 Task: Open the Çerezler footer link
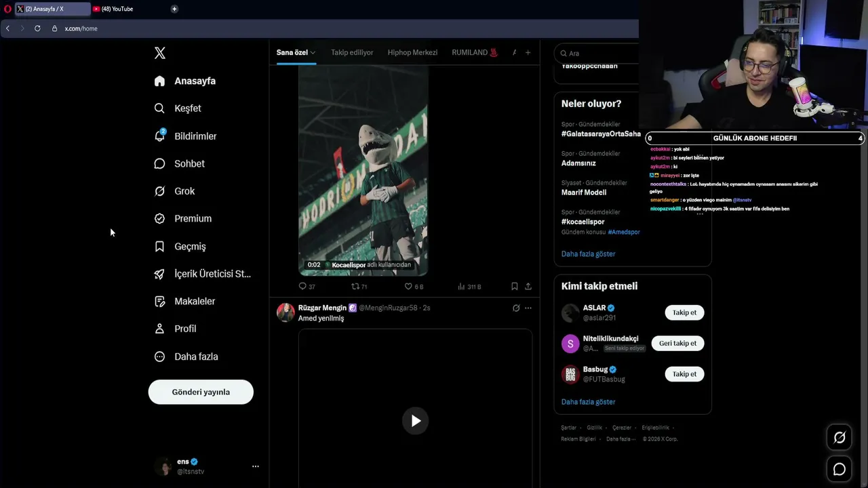point(622,428)
